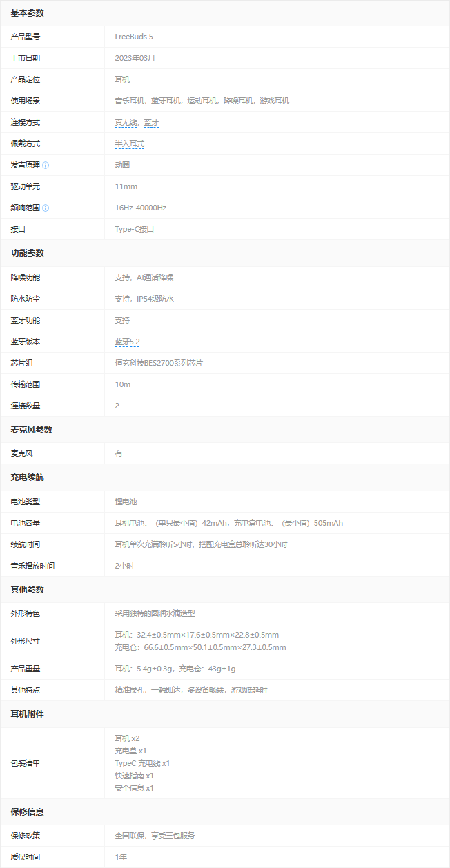Click the 驱动单元 row label
The width and height of the screenshot is (450, 868).
point(26,186)
